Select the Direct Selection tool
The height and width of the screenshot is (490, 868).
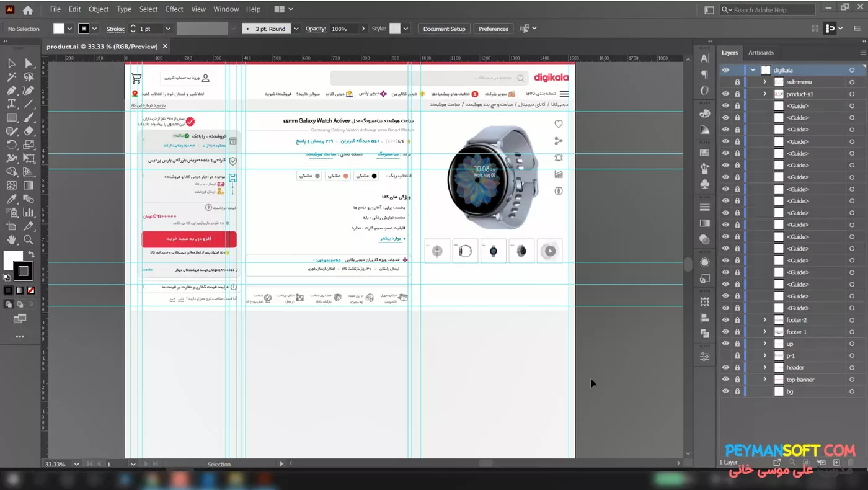coord(29,63)
